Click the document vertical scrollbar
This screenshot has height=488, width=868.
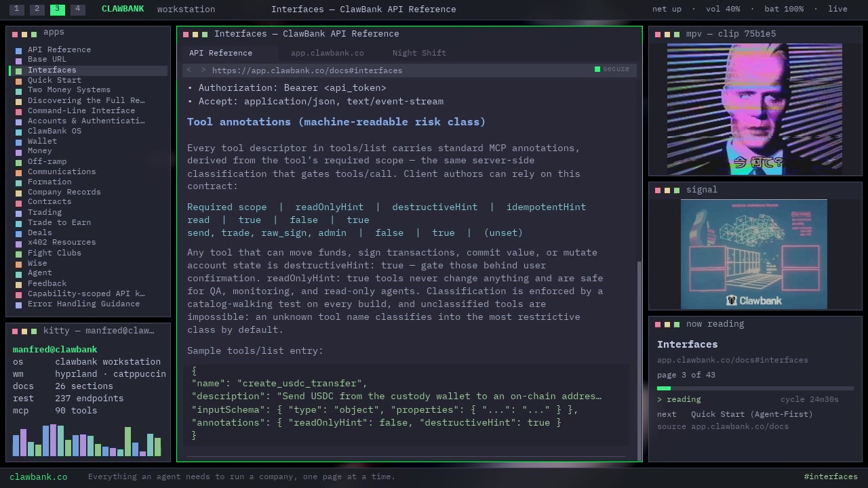coord(639,361)
